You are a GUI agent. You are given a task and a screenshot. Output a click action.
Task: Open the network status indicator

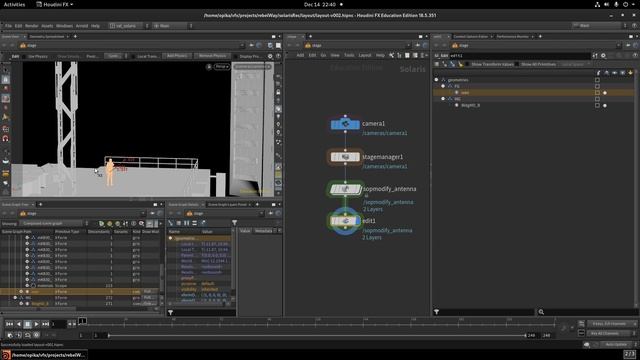[x=597, y=4]
